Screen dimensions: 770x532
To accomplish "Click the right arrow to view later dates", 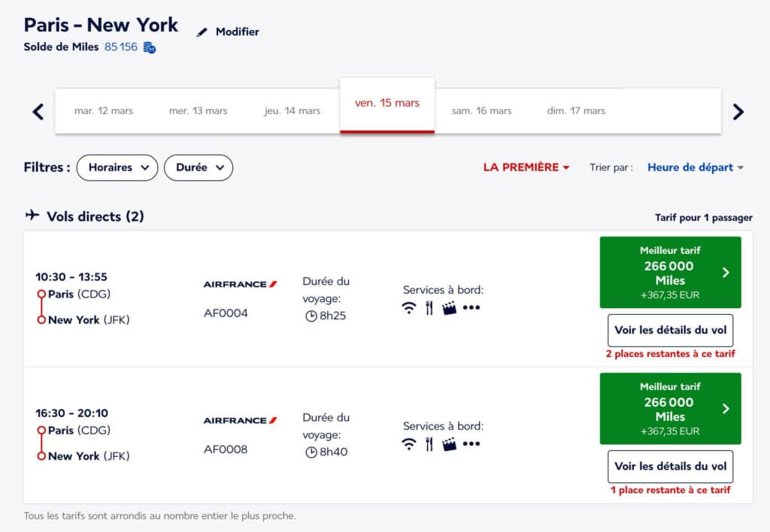I will click(x=738, y=110).
